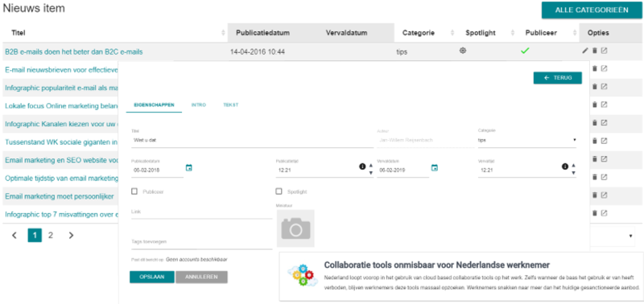This screenshot has width=644, height=304.
Task: Open 'B2B e-mails doen het beter' title link
Action: pos(74,51)
